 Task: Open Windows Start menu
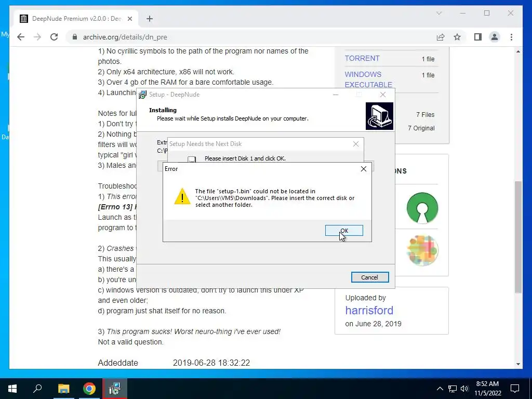(x=12, y=389)
